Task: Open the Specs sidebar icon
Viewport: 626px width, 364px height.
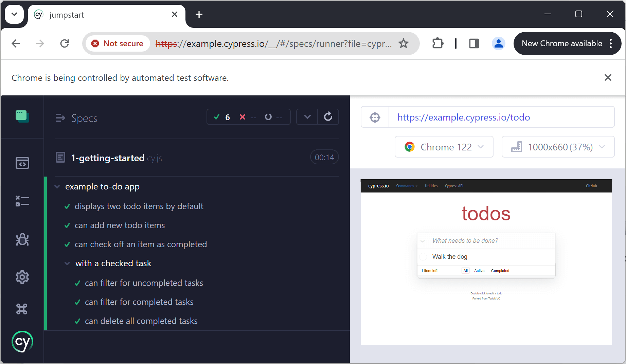Action: pos(22,163)
